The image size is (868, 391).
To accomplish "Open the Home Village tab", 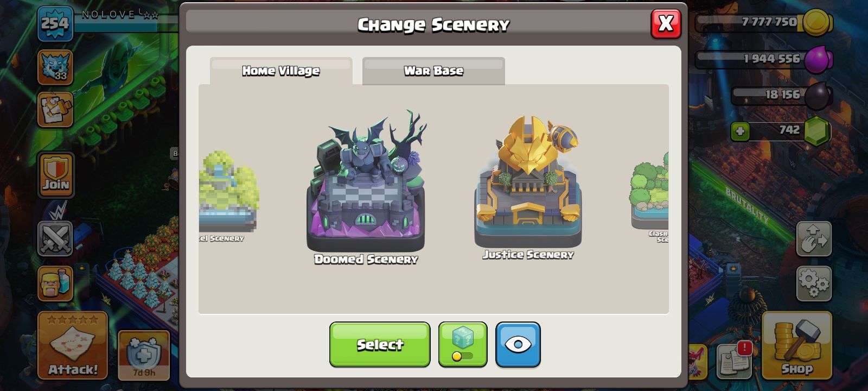I will pos(281,71).
